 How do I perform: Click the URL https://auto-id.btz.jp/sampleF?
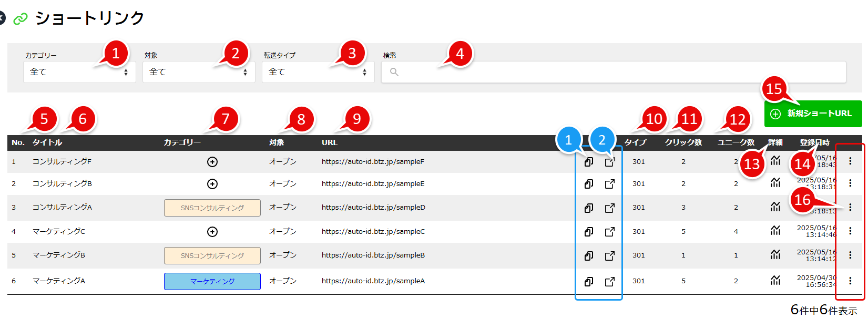pyautogui.click(x=373, y=161)
